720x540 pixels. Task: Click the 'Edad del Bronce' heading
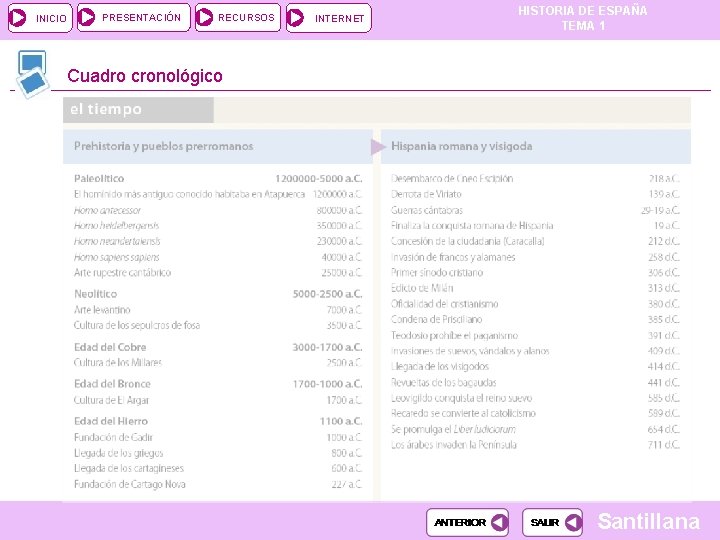pos(112,384)
